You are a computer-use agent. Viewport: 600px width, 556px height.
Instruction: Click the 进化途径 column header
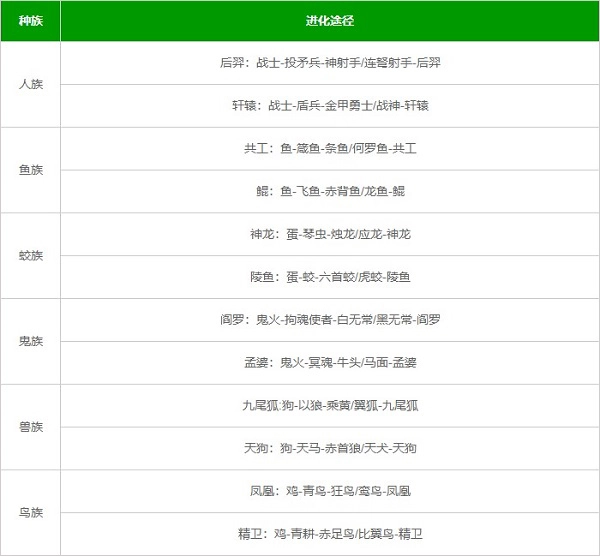(x=329, y=20)
